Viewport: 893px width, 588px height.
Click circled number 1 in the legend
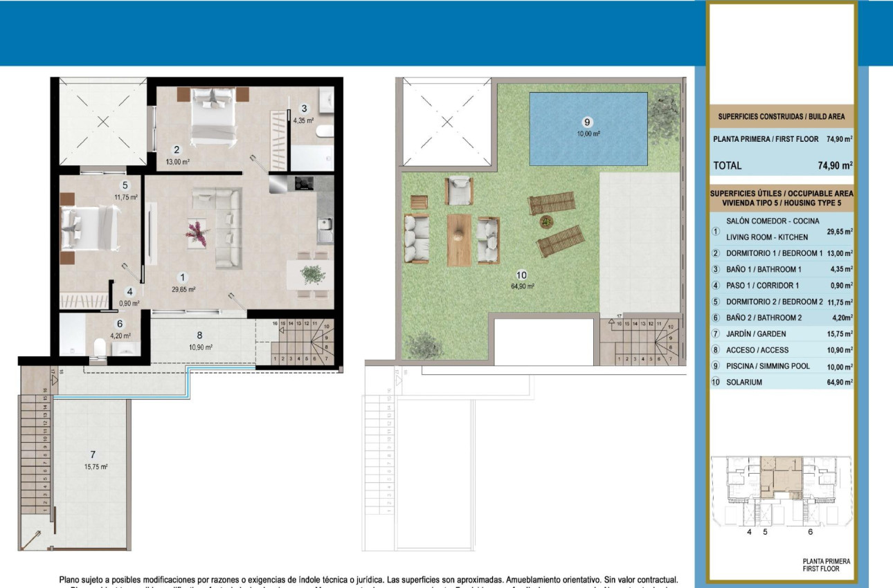(716, 233)
